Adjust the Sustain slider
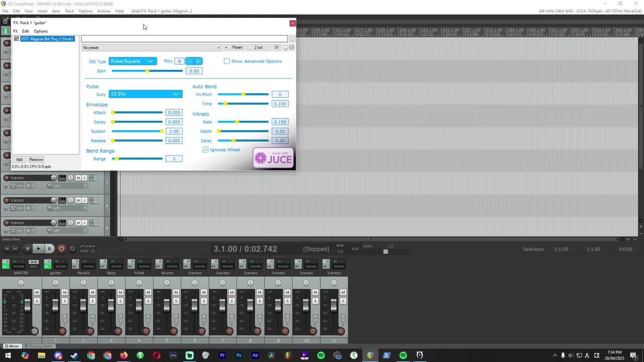 [x=137, y=131]
